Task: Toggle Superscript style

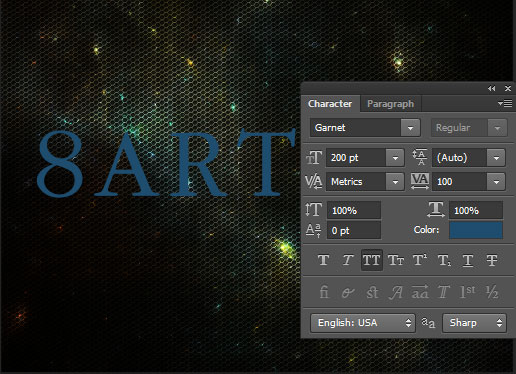Action: [x=420, y=260]
